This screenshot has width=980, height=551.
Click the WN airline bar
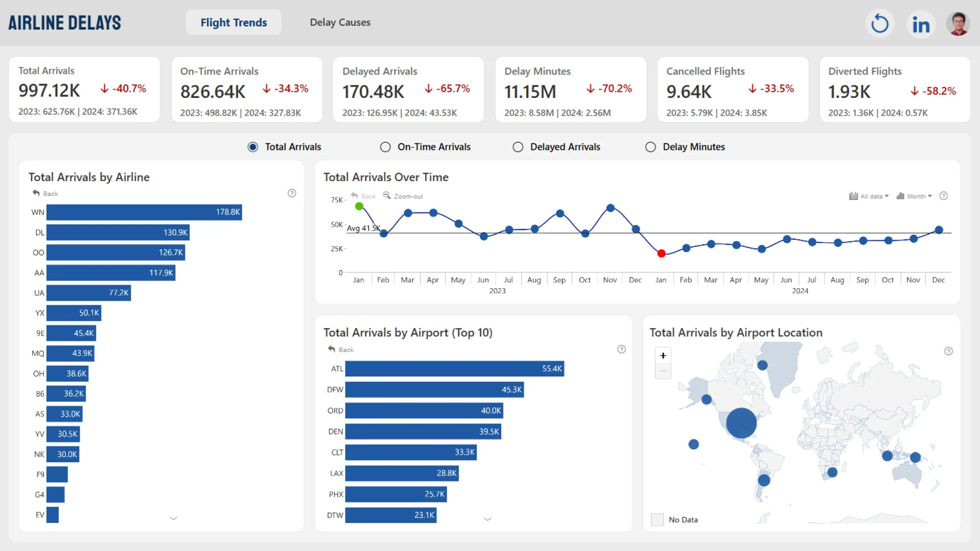(144, 212)
